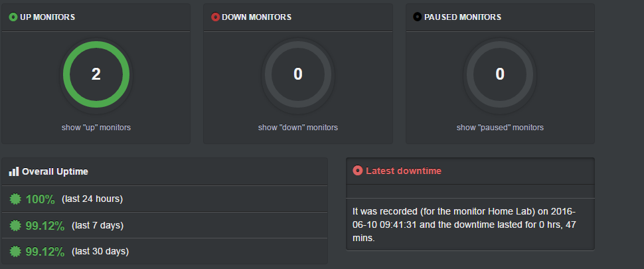Click the green badge beside 100%
Screen dimensions: 644x269
point(16,199)
